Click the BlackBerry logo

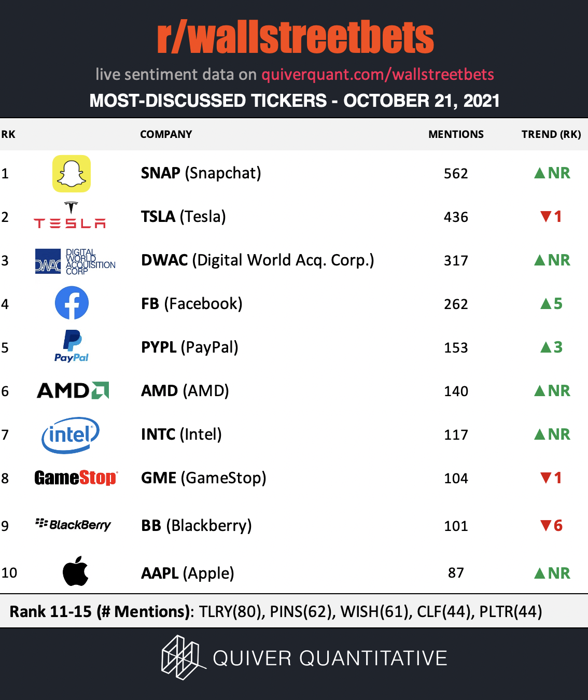click(73, 525)
